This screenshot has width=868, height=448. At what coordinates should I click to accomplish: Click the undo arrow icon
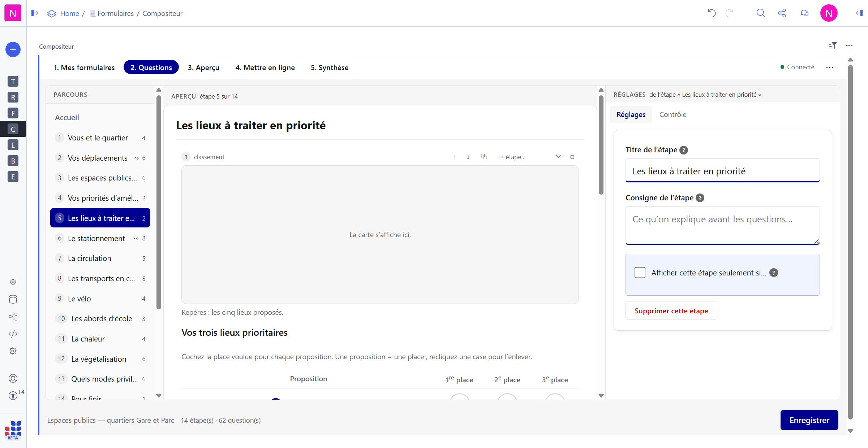pyautogui.click(x=712, y=13)
